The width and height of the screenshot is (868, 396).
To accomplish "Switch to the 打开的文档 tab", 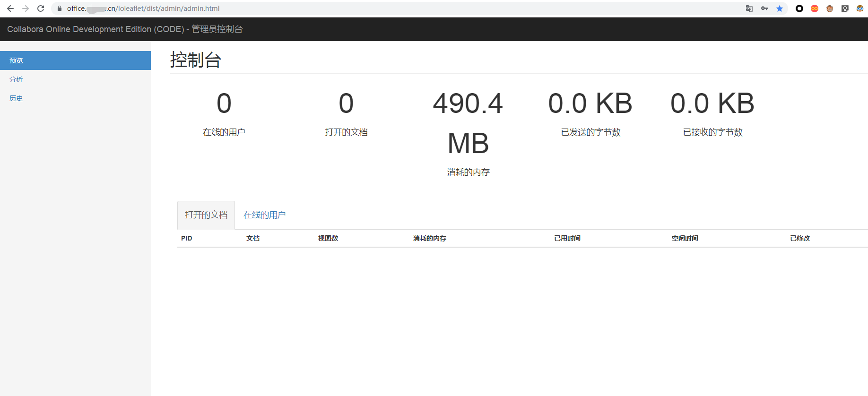I will 206,215.
